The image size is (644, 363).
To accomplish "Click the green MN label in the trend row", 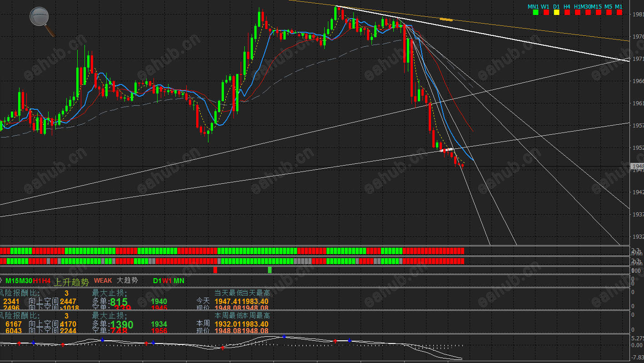I will pyautogui.click(x=179, y=281).
